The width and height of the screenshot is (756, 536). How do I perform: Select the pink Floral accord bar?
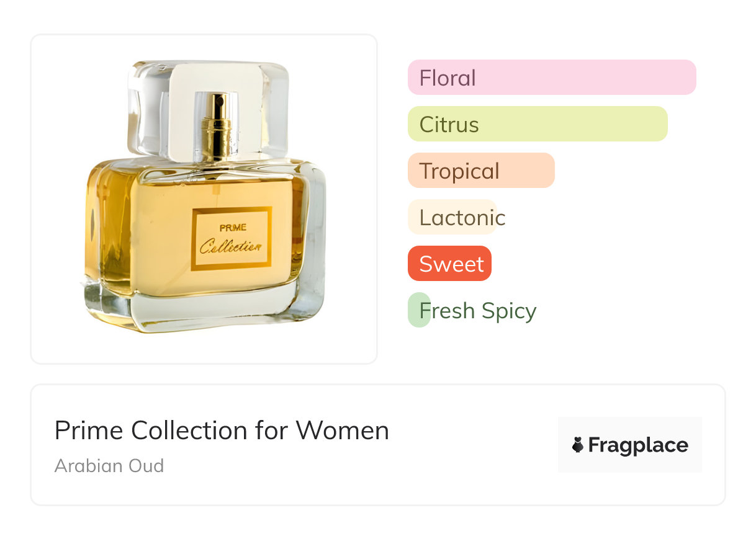coord(552,78)
